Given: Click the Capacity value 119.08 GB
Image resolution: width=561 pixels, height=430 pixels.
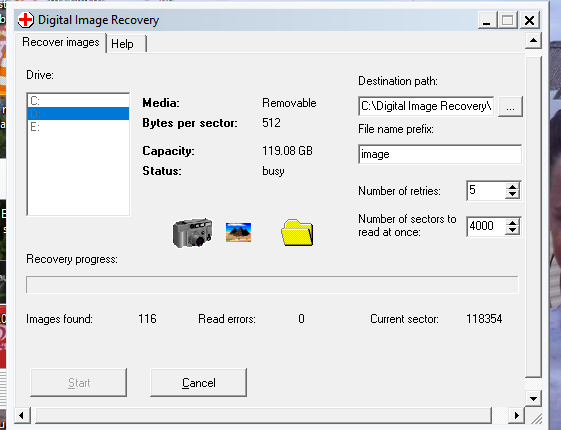Looking at the screenshot, I should (287, 151).
